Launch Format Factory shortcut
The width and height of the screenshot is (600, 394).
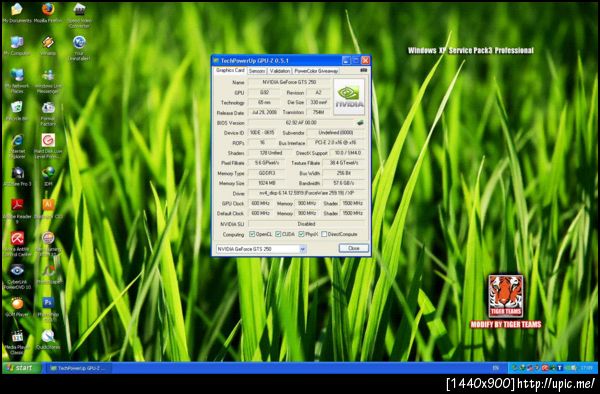tap(48, 114)
